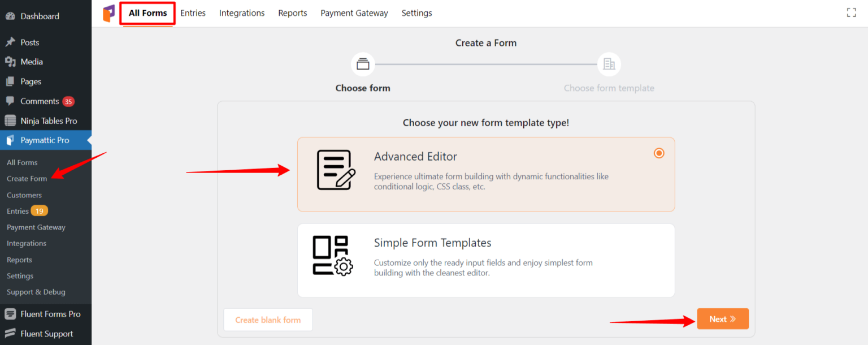The image size is (868, 345).
Task: Click the Fluent Forms Pro sidebar icon
Action: 10,314
